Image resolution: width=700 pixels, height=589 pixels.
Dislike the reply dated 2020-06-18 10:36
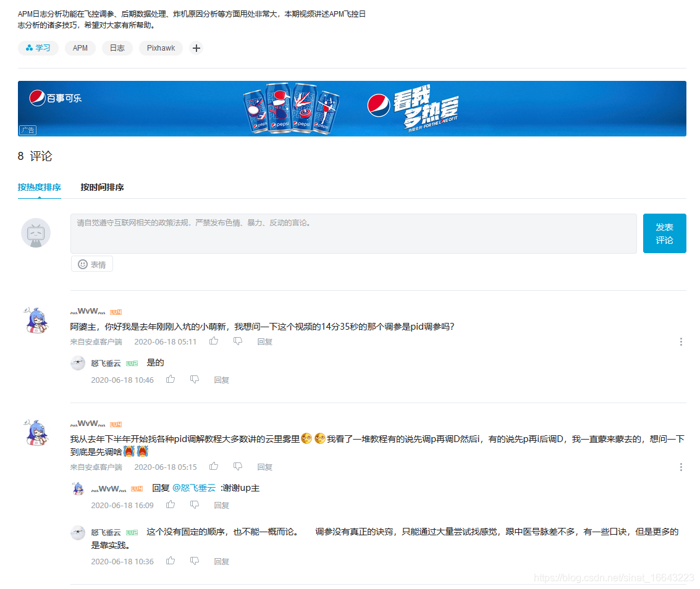195,561
